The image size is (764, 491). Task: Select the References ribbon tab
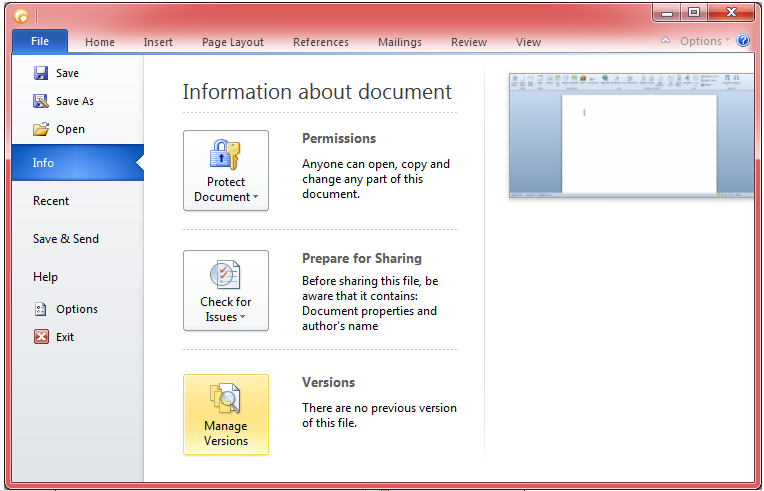click(321, 42)
